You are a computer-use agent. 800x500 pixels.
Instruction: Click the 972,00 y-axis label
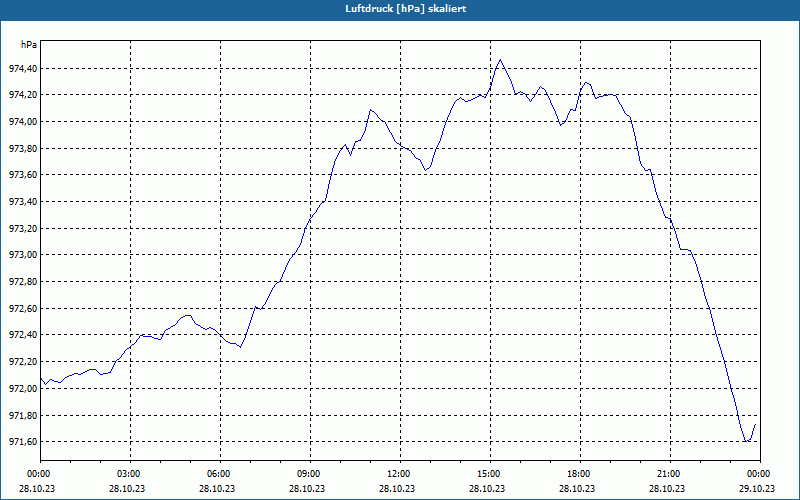point(23,388)
